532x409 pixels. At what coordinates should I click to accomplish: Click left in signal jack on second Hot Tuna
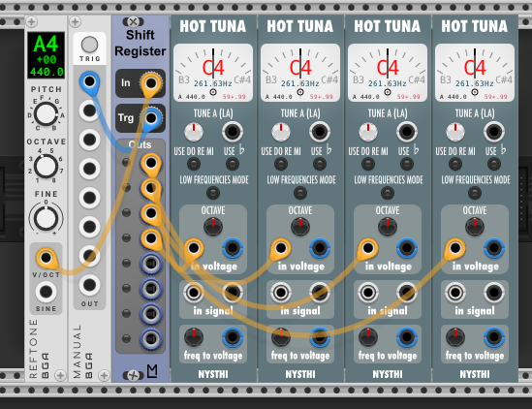coord(281,293)
